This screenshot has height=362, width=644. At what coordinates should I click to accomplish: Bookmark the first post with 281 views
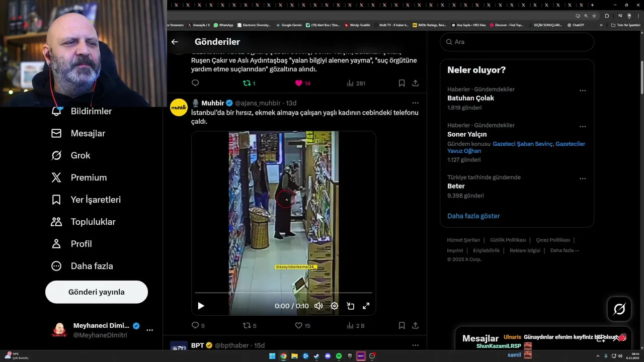pos(401,83)
